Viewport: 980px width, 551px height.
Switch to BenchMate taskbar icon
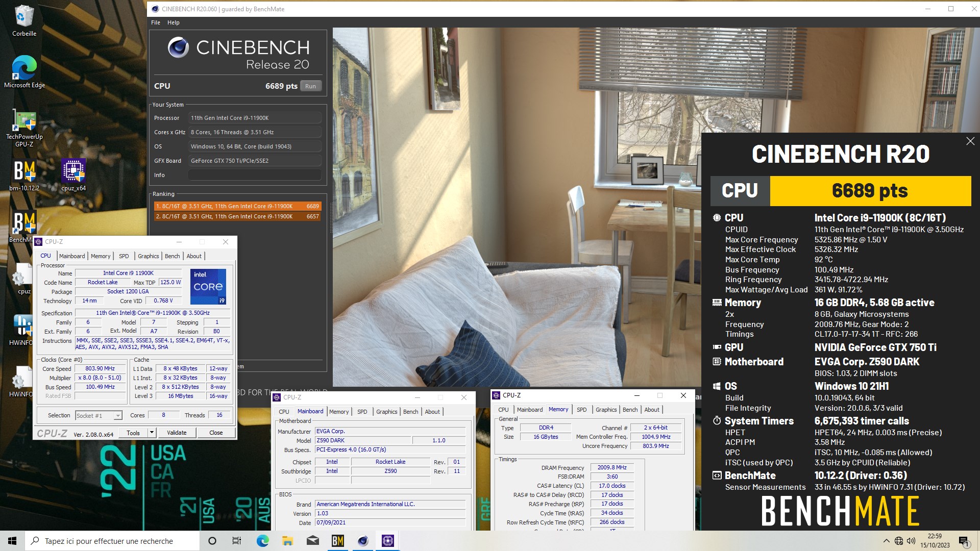tap(337, 541)
